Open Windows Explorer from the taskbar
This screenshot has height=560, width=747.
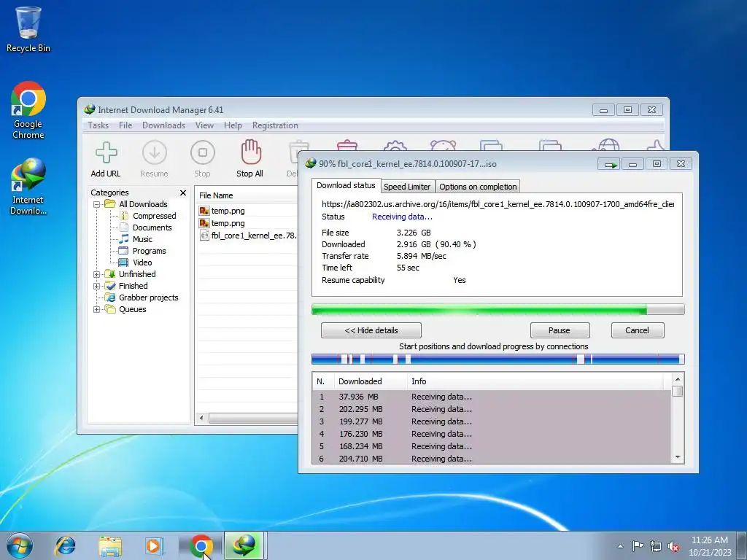click(x=110, y=545)
